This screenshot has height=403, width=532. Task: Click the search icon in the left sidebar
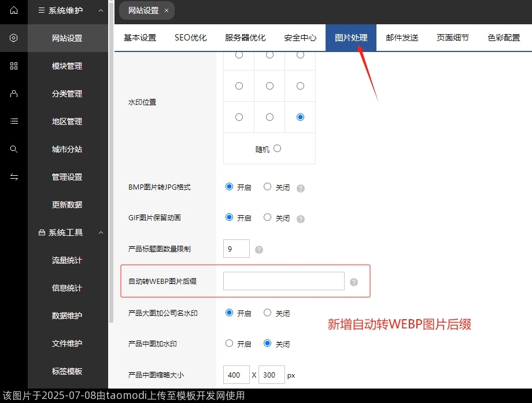13,149
